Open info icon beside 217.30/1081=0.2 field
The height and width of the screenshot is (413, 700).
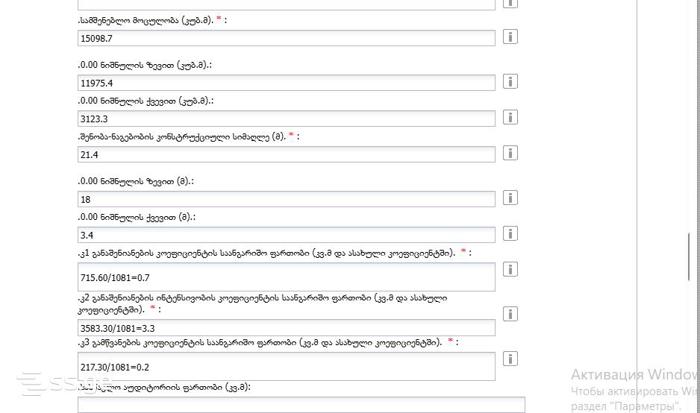pyautogui.click(x=510, y=359)
